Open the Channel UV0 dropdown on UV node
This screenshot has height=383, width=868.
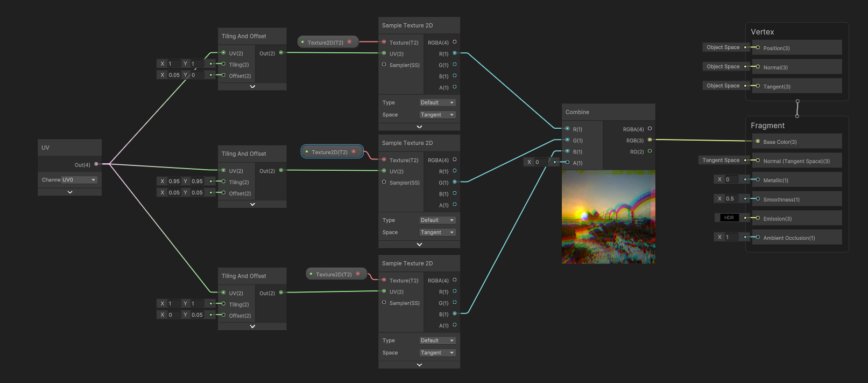click(79, 180)
